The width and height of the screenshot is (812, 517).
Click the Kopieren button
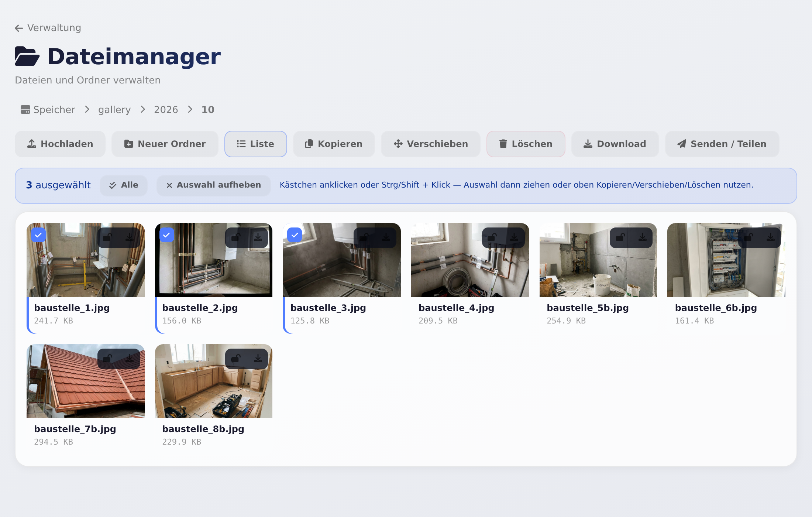click(334, 144)
